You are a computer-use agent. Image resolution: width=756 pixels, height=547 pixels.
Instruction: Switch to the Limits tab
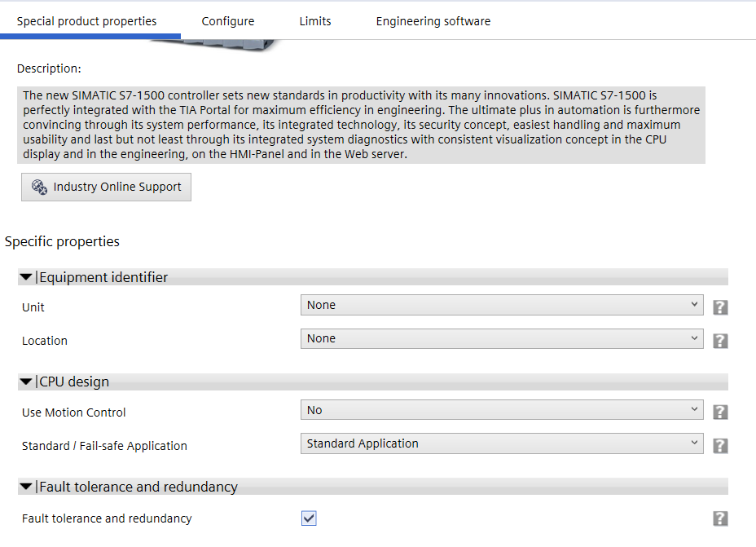pyautogui.click(x=315, y=21)
